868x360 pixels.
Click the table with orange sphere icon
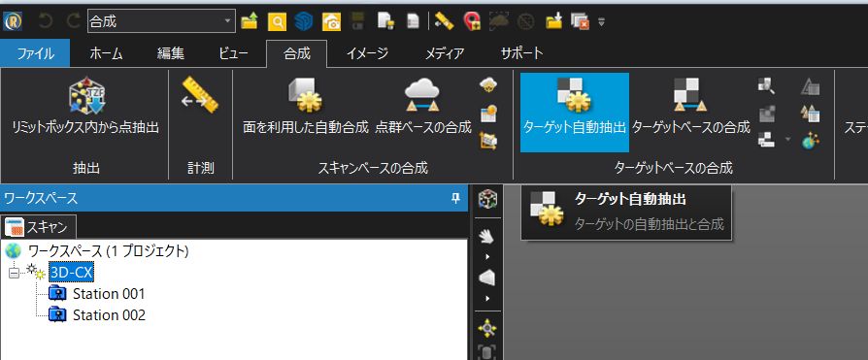click(x=488, y=114)
